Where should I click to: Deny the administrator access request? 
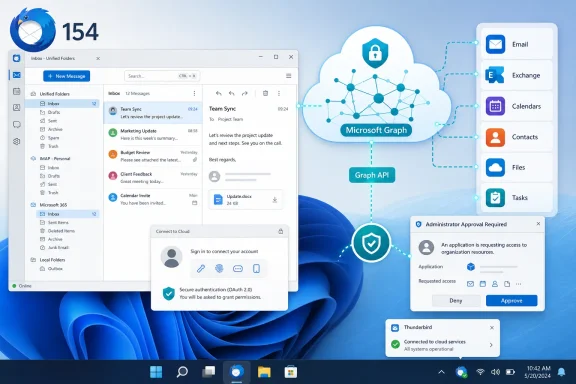tap(456, 301)
